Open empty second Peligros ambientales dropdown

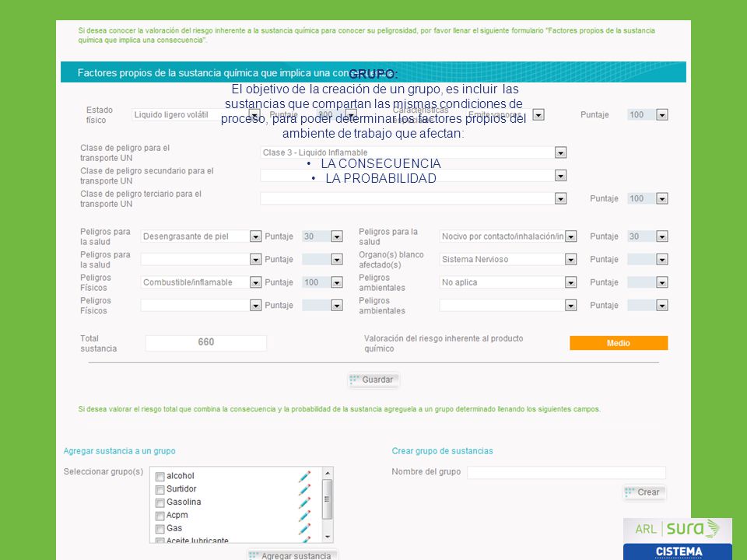coord(570,305)
